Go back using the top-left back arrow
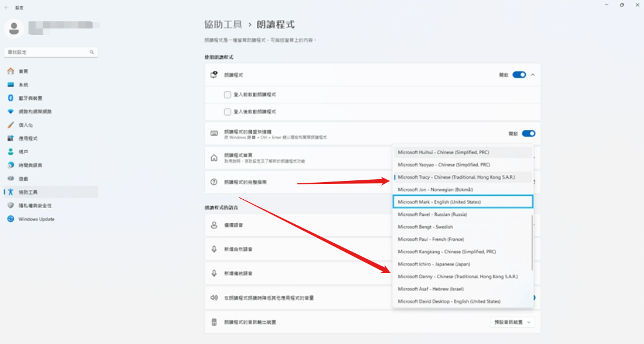644x344 pixels. click(x=7, y=7)
